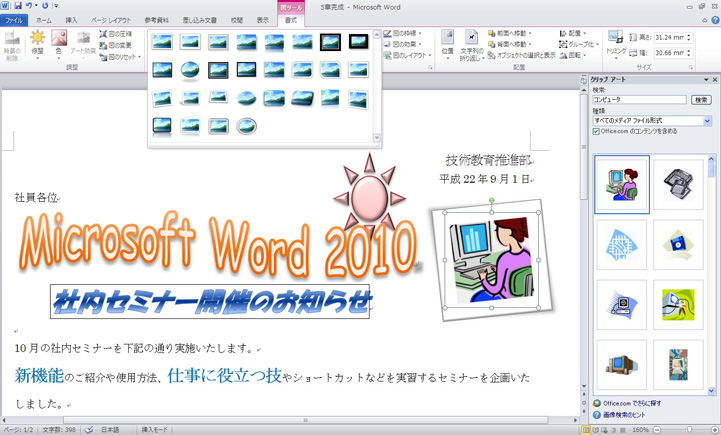
Task: Click 図の圧縮 compress pictures
Action: (116, 34)
